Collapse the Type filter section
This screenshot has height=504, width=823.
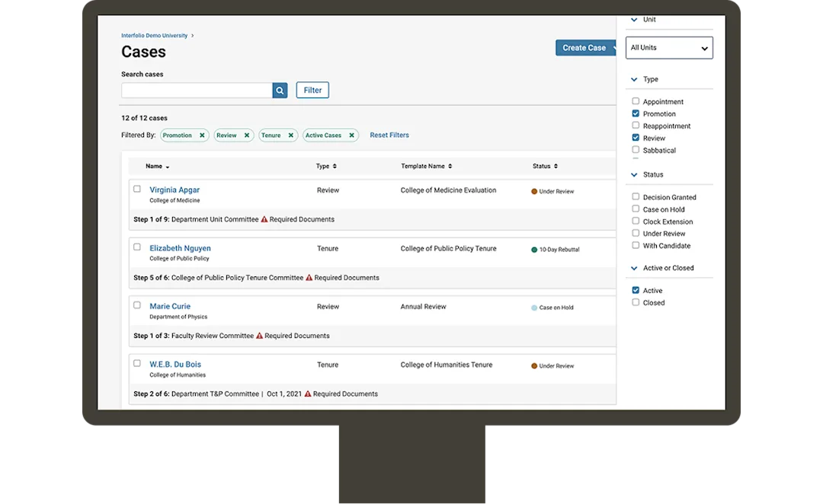click(634, 79)
